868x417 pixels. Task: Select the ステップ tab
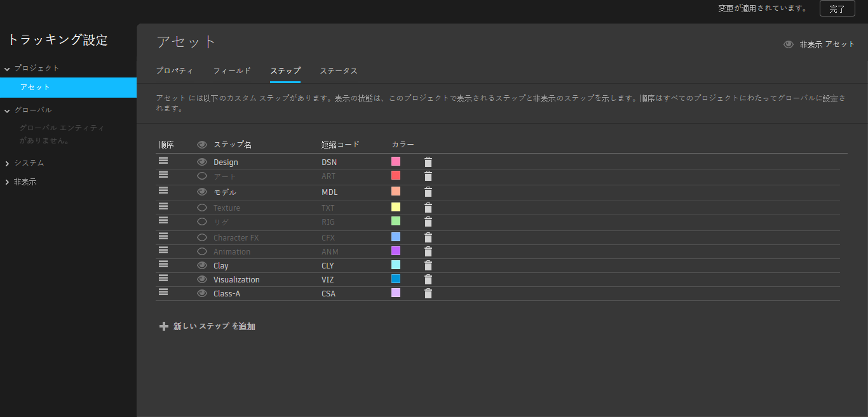click(x=285, y=70)
